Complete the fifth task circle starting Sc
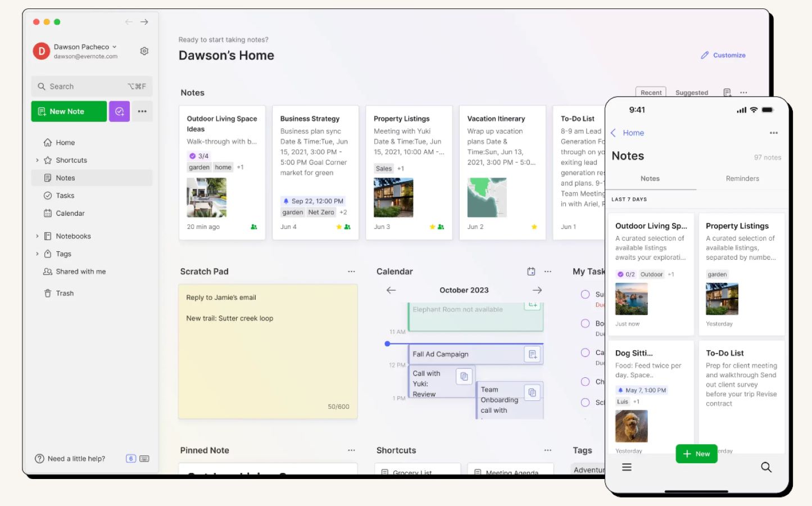The image size is (812, 506). (585, 403)
